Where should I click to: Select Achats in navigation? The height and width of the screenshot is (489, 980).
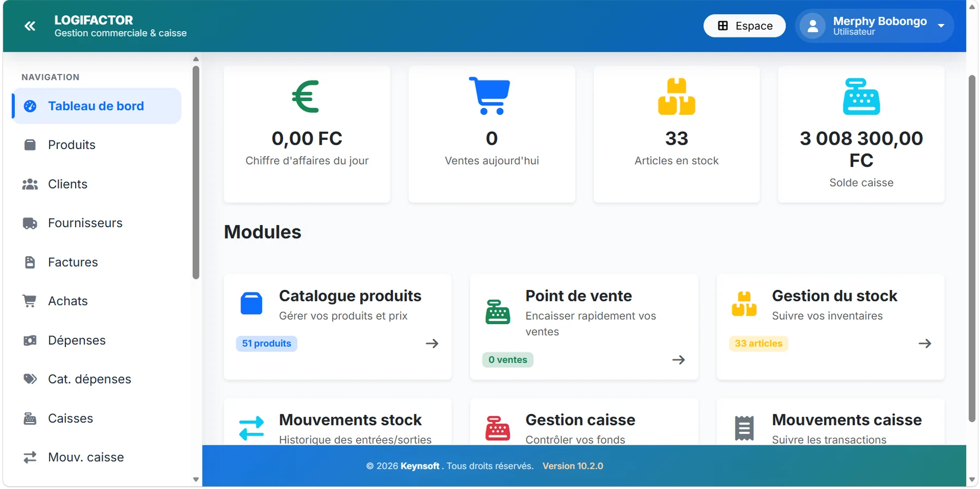(x=97, y=301)
